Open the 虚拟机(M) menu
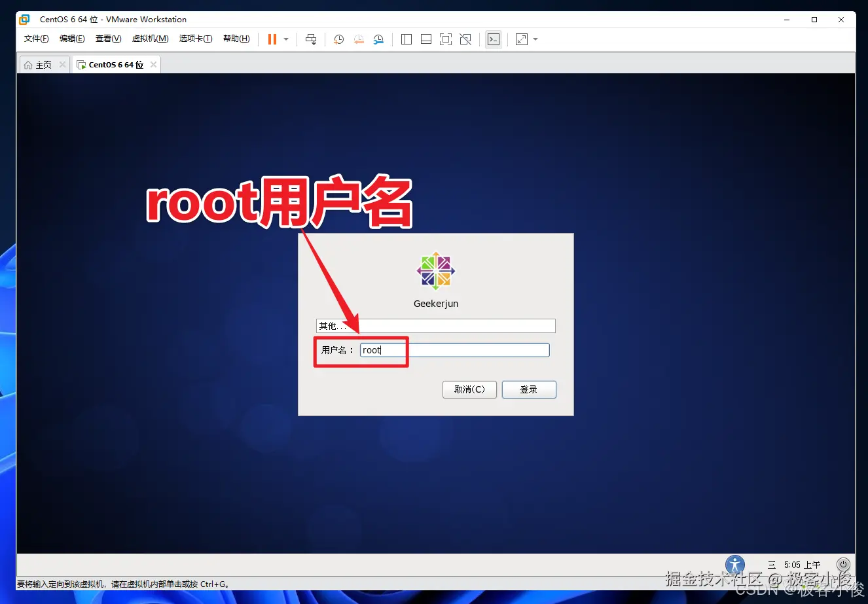 click(x=150, y=39)
